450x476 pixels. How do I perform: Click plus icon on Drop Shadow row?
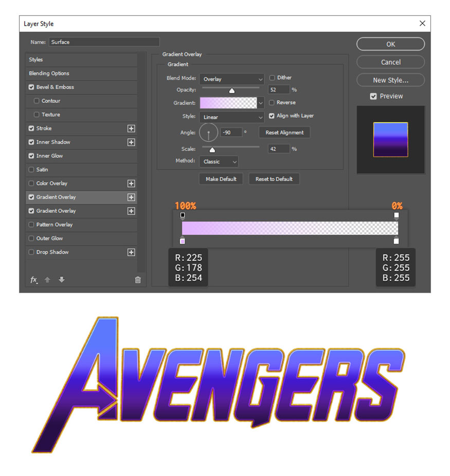[131, 252]
